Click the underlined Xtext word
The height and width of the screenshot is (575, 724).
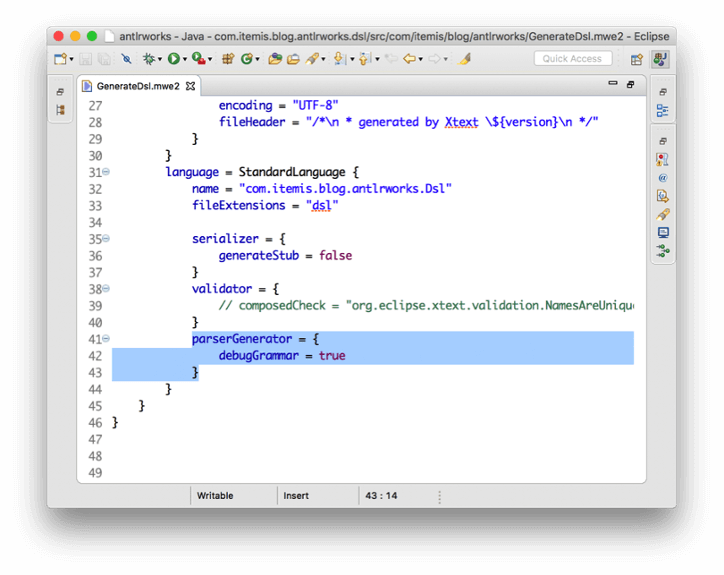pos(461,122)
